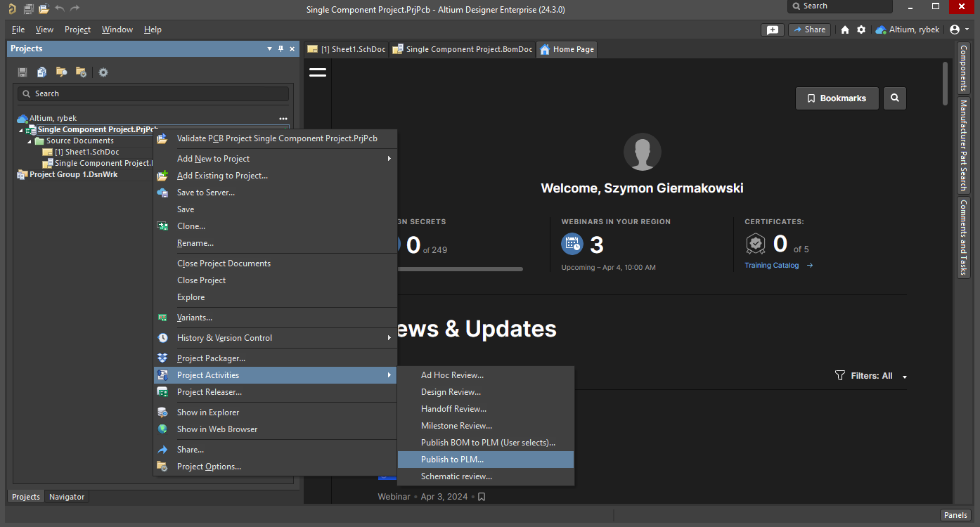Image resolution: width=980 pixels, height=527 pixels.
Task: Click the Projects panel search field
Action: [153, 93]
